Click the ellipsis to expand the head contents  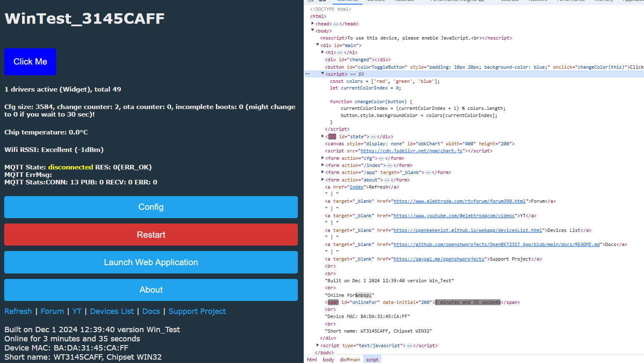tap(336, 23)
